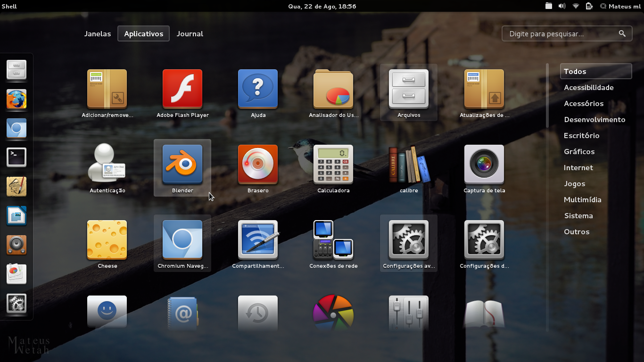Open the address book contacts app
644x362 pixels.
point(182,312)
